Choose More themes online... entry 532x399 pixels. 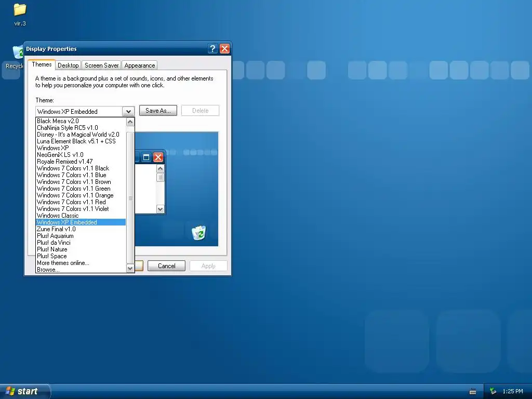81,263
